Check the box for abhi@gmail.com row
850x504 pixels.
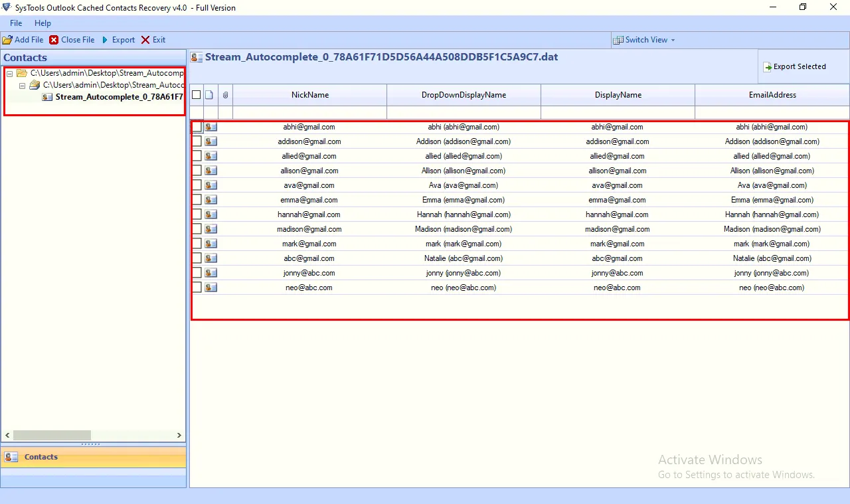(x=197, y=127)
